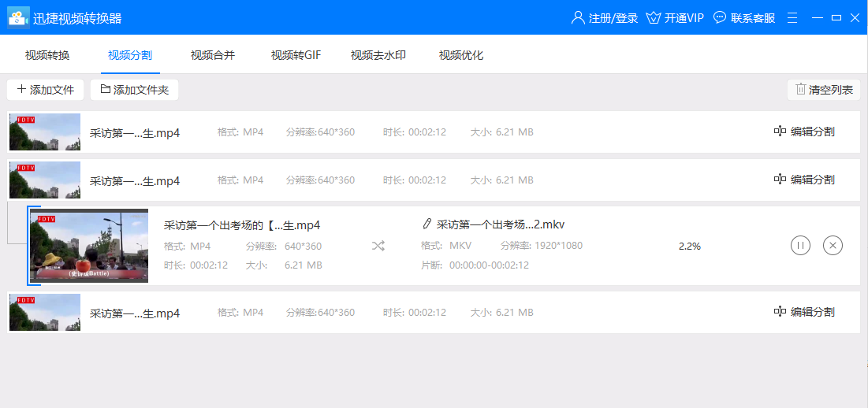Switch to 视频去水印 tab
The image size is (868, 408).
coord(378,55)
